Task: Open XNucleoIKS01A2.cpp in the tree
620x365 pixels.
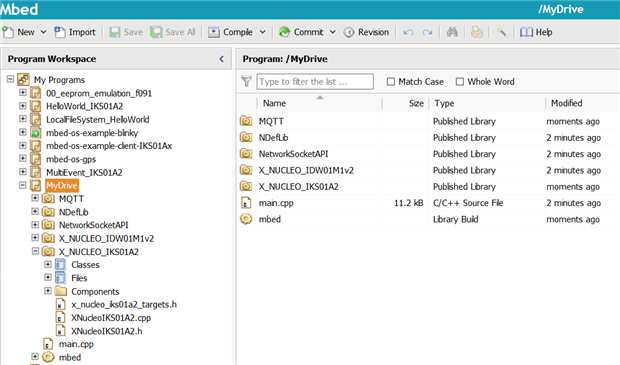Action: click(x=111, y=318)
